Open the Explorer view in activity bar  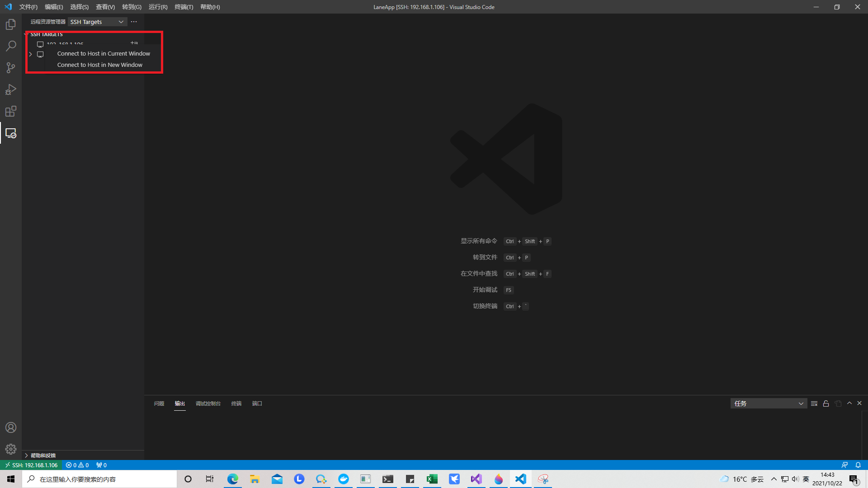point(11,24)
